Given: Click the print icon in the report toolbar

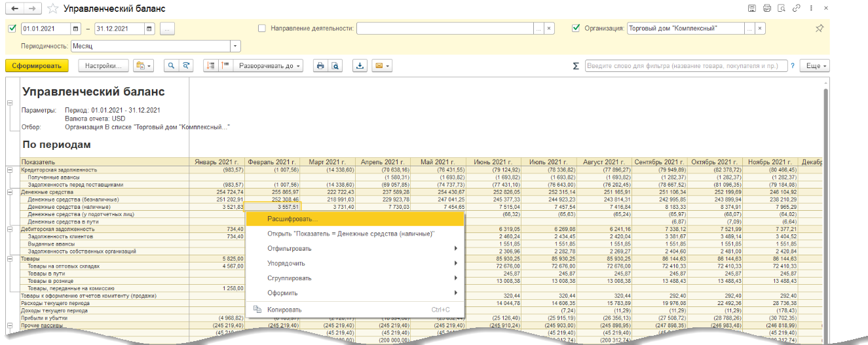Looking at the screenshot, I should [x=320, y=65].
